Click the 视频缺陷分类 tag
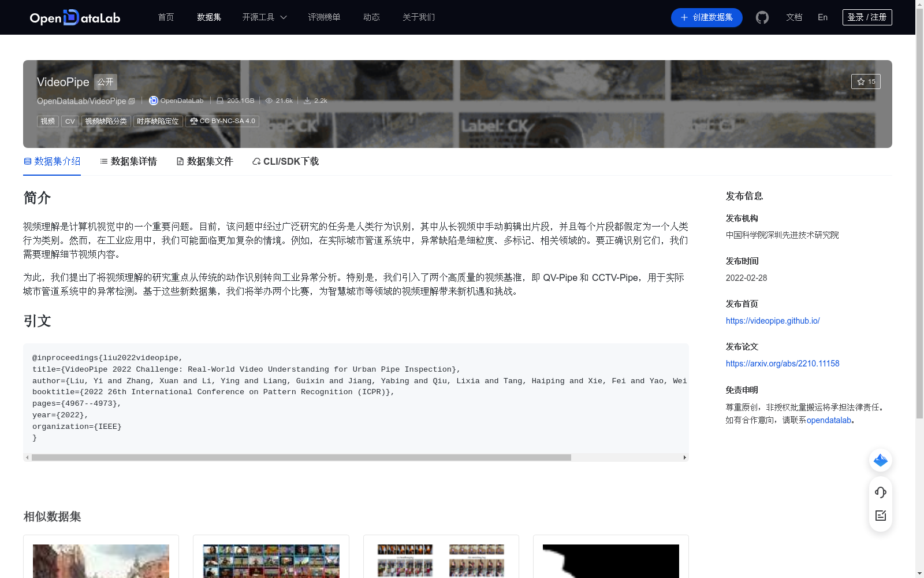Image resolution: width=924 pixels, height=578 pixels. click(106, 121)
